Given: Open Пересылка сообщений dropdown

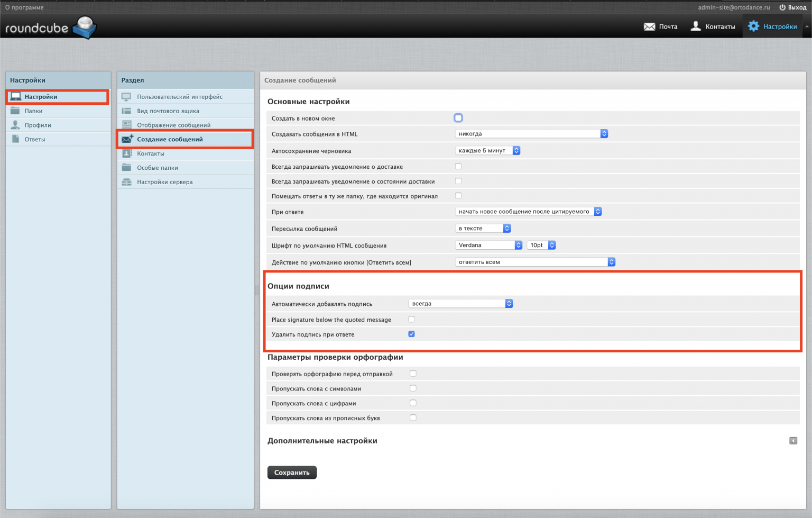Looking at the screenshot, I should click(483, 229).
